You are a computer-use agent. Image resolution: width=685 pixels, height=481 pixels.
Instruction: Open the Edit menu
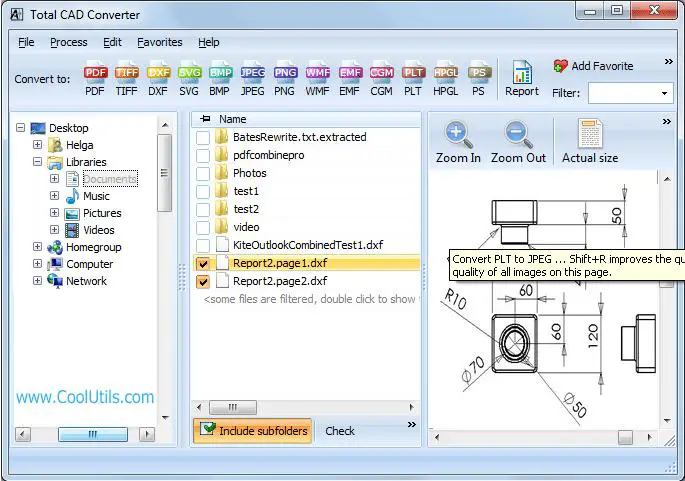[x=112, y=42]
